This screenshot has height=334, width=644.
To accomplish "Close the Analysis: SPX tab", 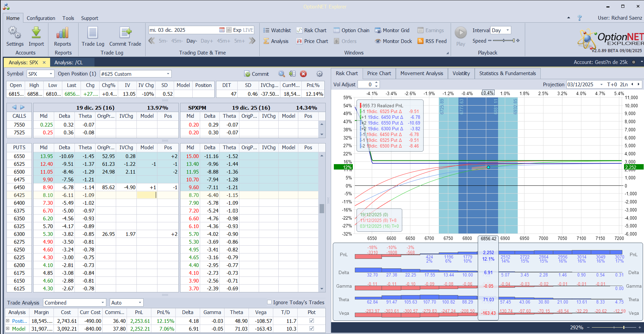I will click(44, 63).
